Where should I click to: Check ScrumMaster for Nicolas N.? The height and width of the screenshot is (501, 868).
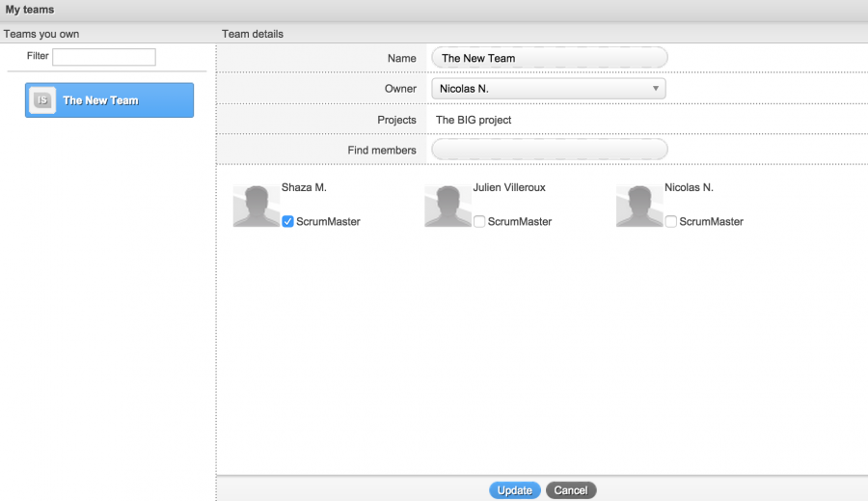coord(671,222)
